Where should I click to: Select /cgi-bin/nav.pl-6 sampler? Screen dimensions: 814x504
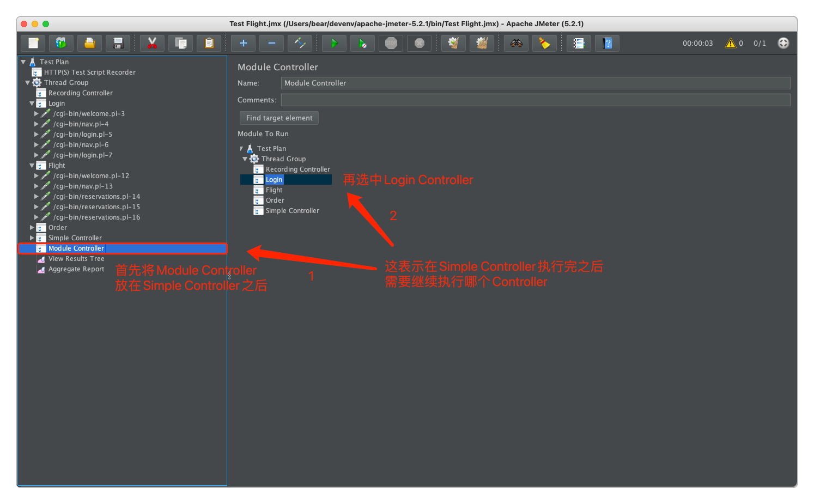81,145
